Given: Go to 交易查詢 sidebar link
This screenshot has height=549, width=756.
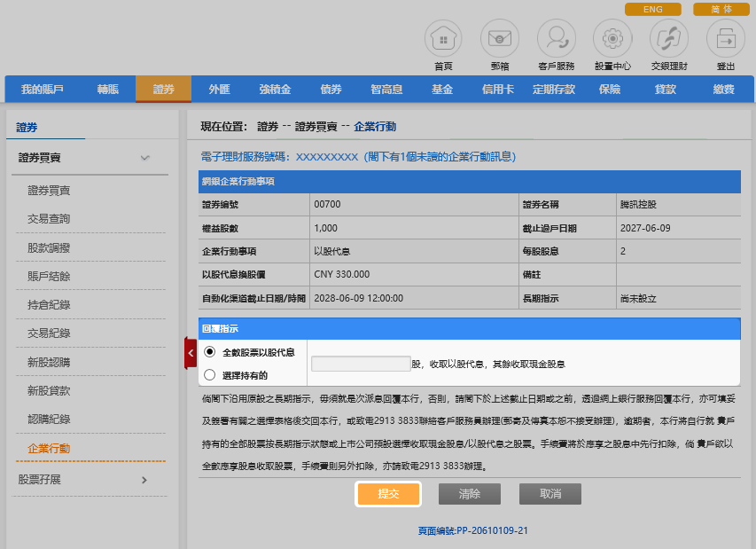Looking at the screenshot, I should [x=49, y=218].
